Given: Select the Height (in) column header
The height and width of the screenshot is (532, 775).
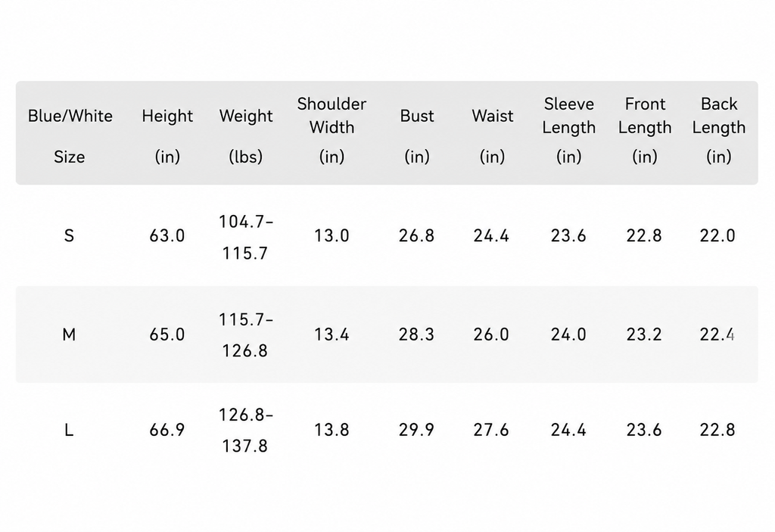Looking at the screenshot, I should click(167, 136).
